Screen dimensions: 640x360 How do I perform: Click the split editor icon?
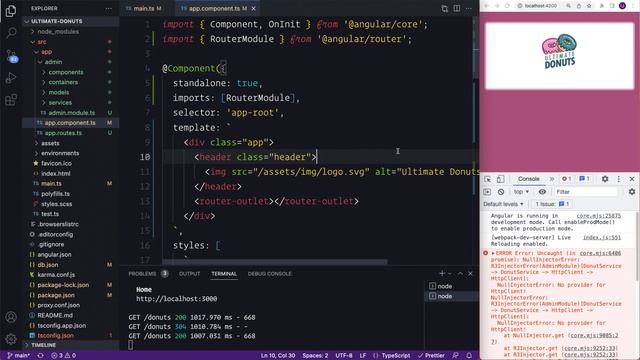pos(457,8)
